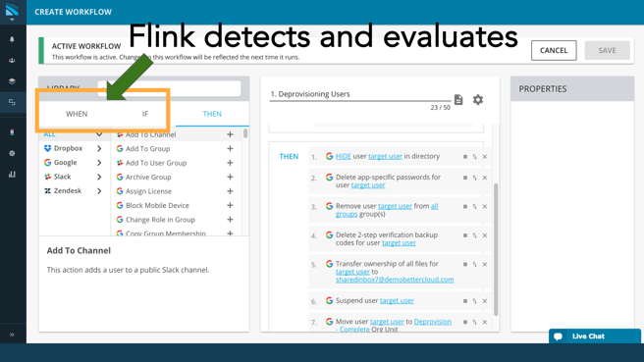The height and width of the screenshot is (362, 644).
Task: Click square icon on step 5
Action: [465, 264]
